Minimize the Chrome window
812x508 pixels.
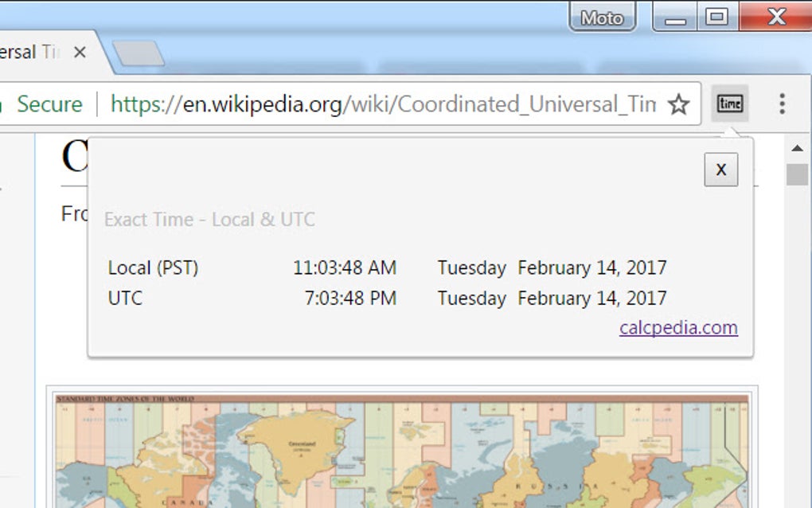pos(675,18)
